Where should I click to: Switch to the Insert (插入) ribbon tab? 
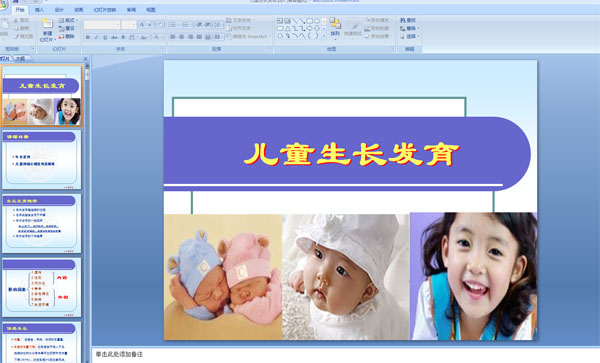point(39,10)
